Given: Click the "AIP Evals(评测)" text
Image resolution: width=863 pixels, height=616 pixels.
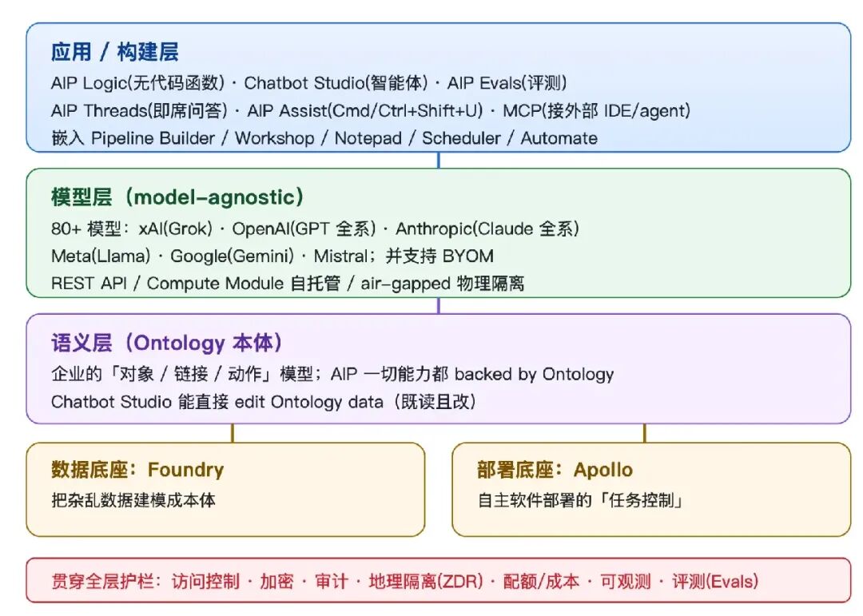Looking at the screenshot, I should point(507,83).
